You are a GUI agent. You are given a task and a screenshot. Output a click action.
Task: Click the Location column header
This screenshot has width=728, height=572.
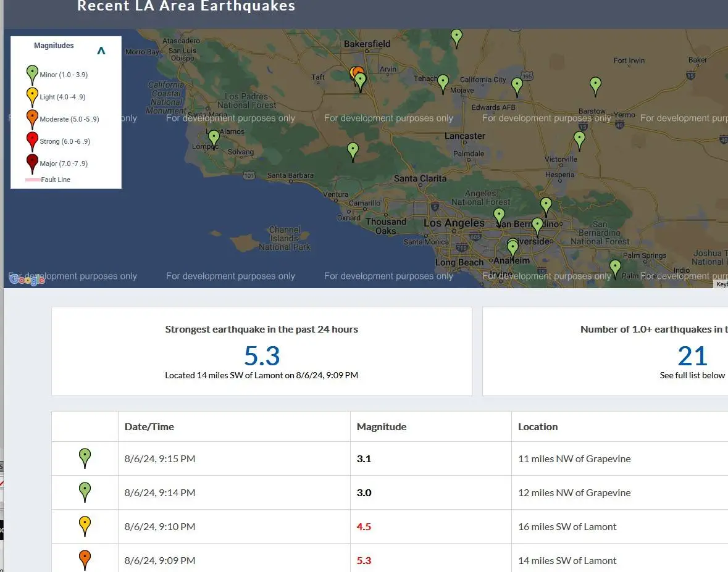[538, 426]
